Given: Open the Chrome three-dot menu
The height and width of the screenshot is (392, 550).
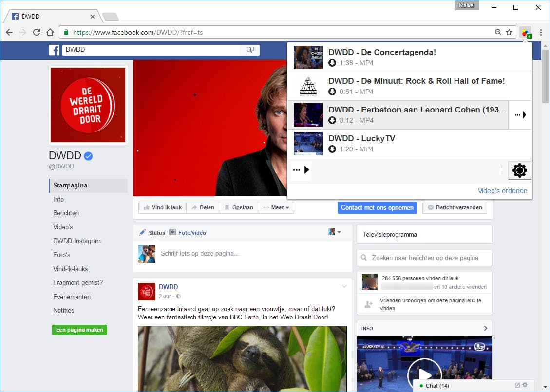Looking at the screenshot, I should click(541, 32).
